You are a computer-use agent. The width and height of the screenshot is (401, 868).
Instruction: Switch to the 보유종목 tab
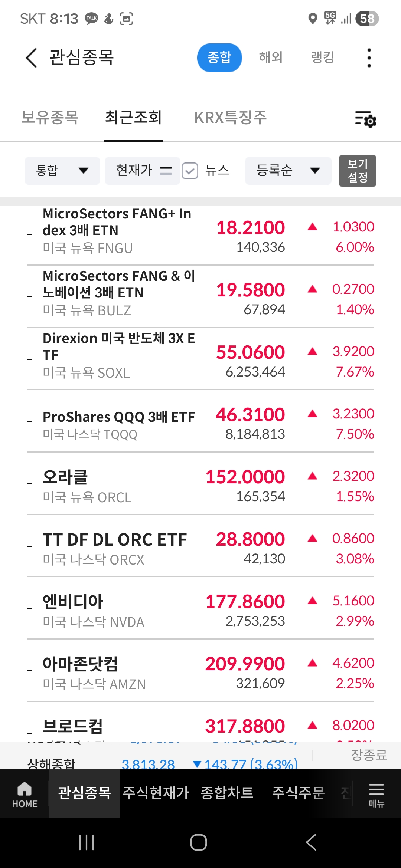(50, 118)
